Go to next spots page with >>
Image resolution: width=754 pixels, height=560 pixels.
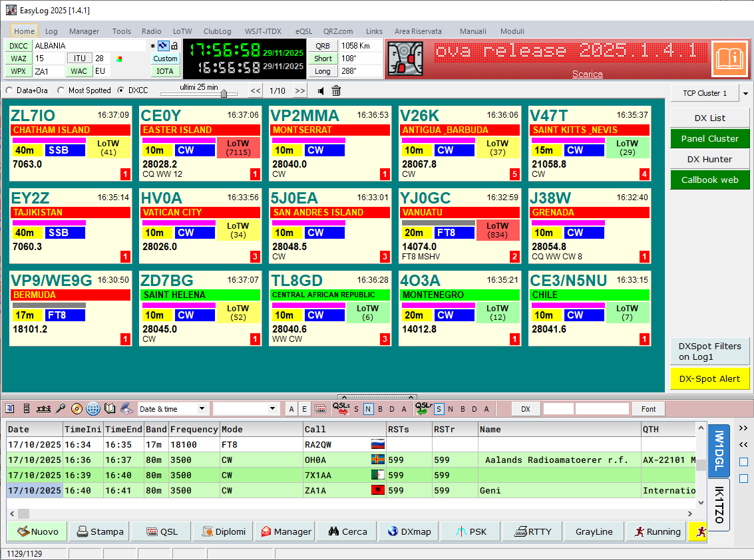[300, 91]
